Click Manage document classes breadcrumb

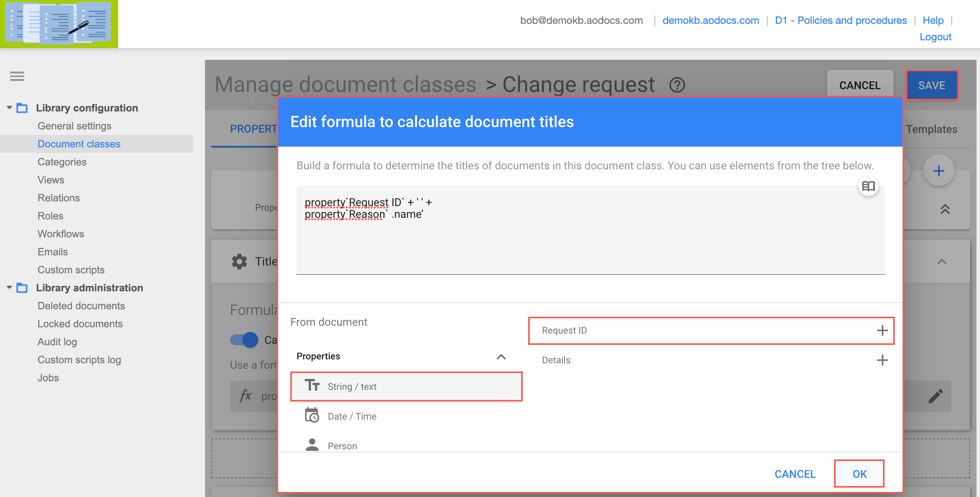click(345, 84)
